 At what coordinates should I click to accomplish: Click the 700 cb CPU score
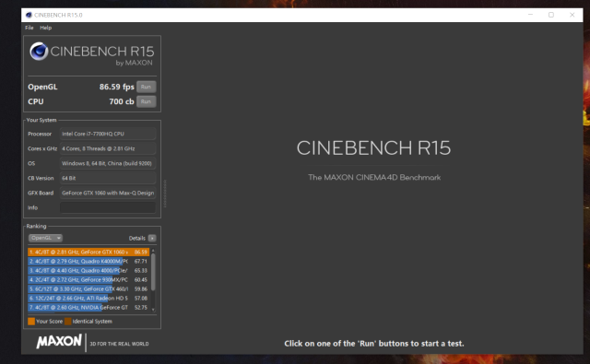point(122,101)
